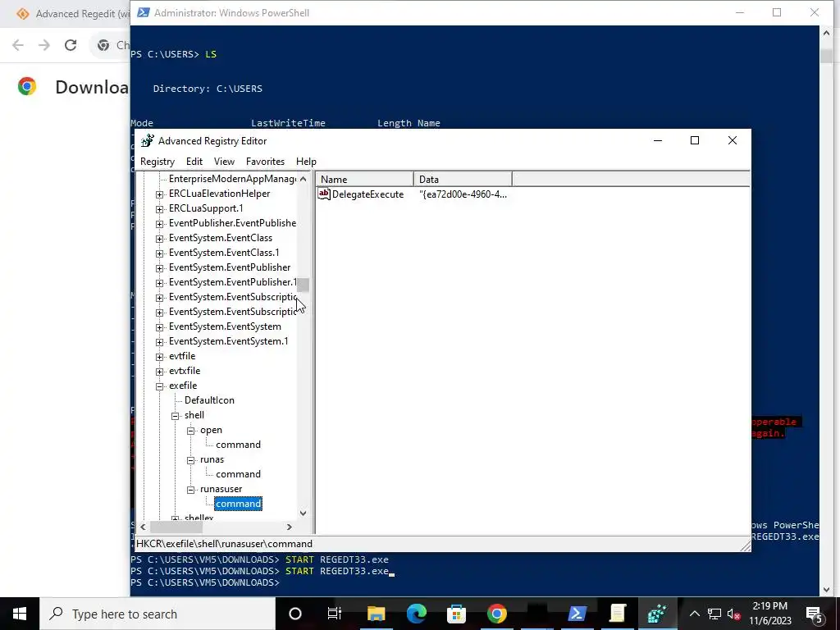Collapse the runasuser key
The width and height of the screenshot is (840, 630).
pos(190,489)
